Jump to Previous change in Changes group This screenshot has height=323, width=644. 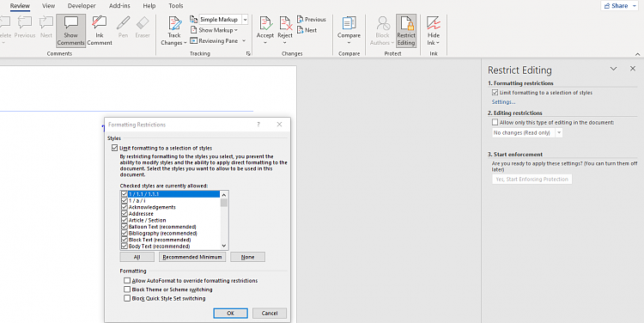pyautogui.click(x=311, y=19)
